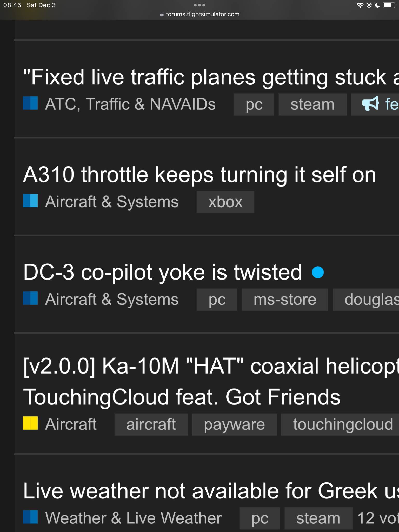Tap the megaphone feedback tag icon
This screenshot has width=399, height=532.
click(371, 104)
